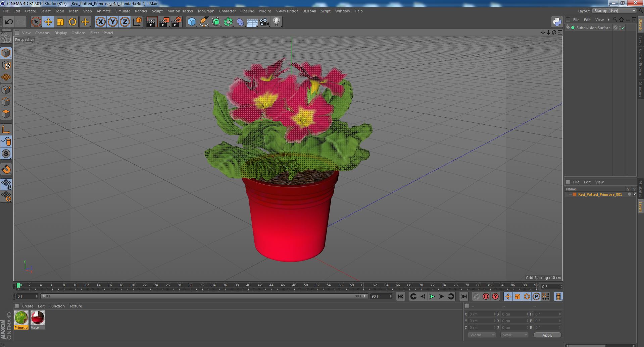Open Edit Render Settings icon
Viewport: 644px width, 347px height.
[177, 22]
